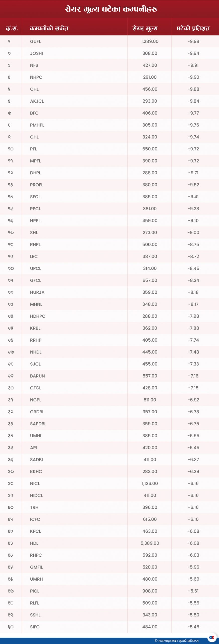219x644 pixels.
Task: Click the घटेको प्रतिशत column header
Action: (x=193, y=28)
